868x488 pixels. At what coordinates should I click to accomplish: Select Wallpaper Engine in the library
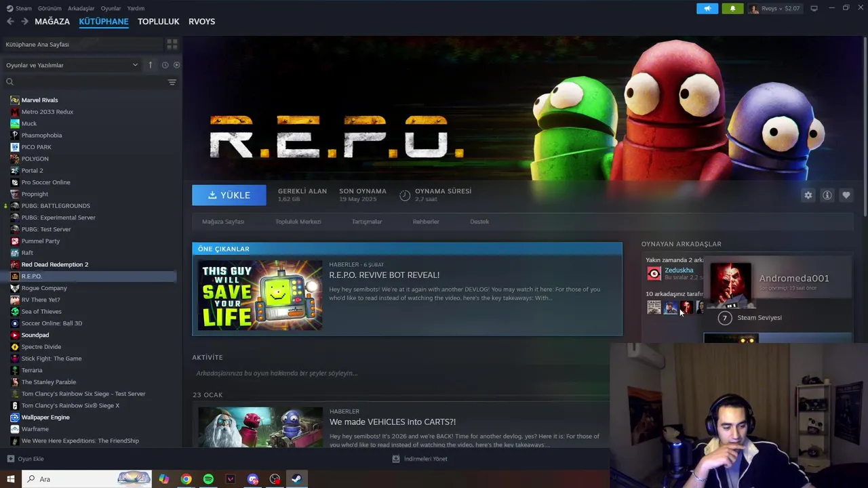pos(45,418)
